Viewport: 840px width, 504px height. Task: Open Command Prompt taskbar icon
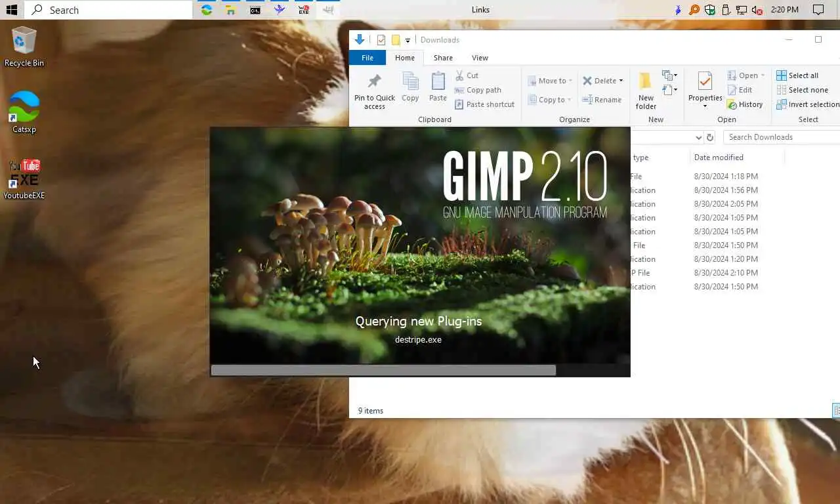click(255, 10)
